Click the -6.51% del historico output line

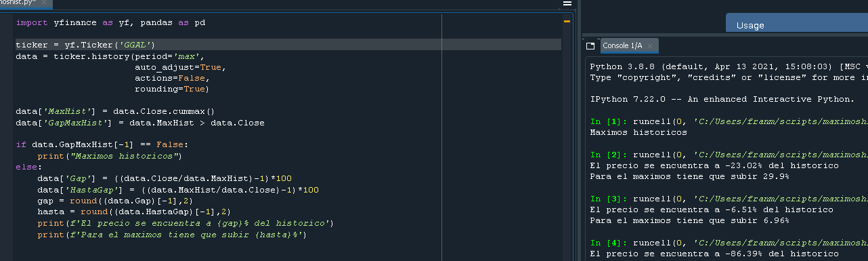[x=712, y=209]
